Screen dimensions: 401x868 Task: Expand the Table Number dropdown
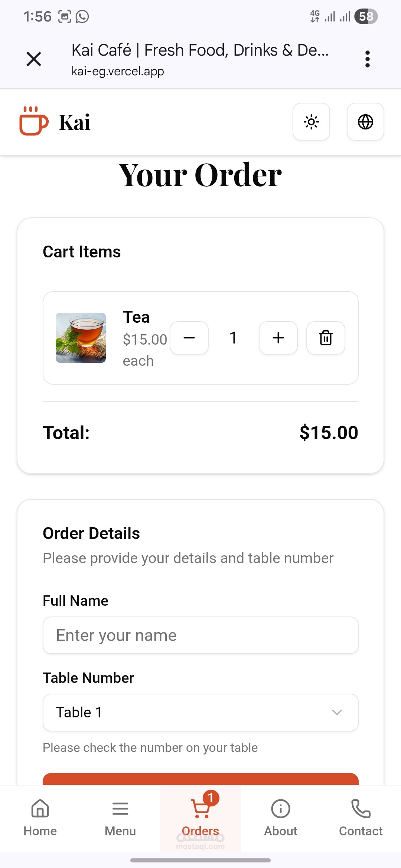coord(200,712)
